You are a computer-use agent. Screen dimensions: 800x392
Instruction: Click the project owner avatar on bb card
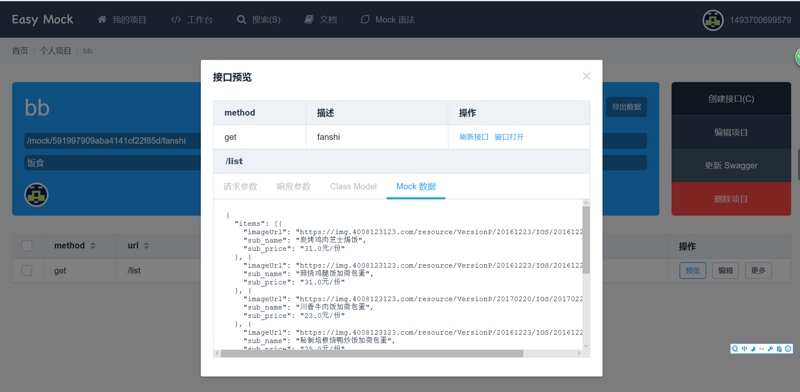(x=36, y=194)
